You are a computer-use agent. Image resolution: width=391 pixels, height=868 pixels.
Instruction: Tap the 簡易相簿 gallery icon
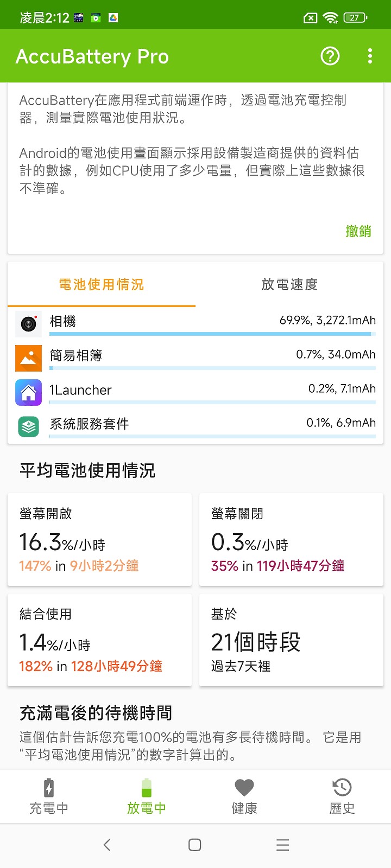coord(28,358)
